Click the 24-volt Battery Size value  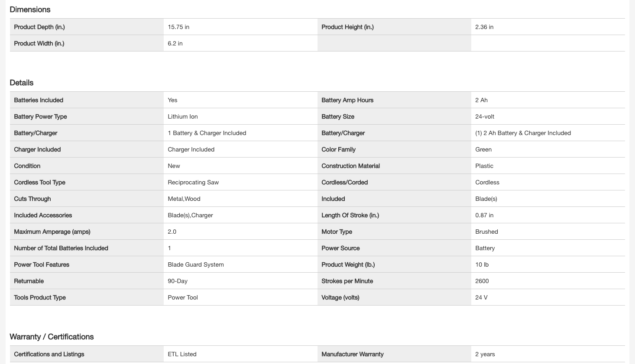point(485,116)
